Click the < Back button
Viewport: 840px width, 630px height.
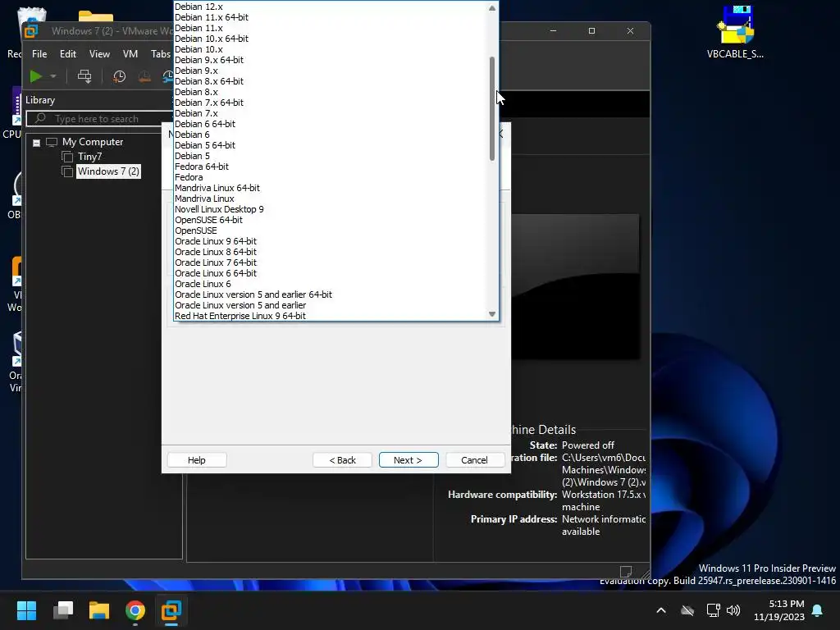click(x=342, y=460)
